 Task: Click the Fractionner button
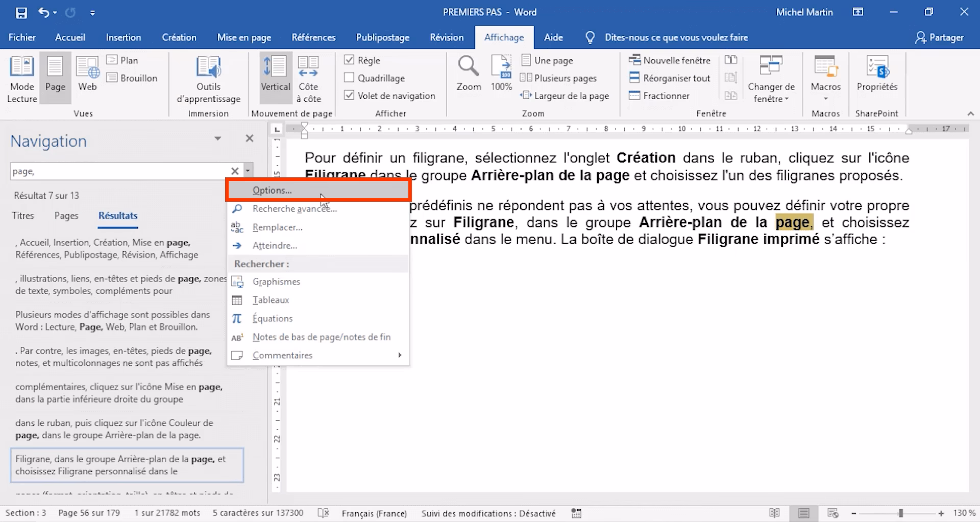tap(660, 96)
